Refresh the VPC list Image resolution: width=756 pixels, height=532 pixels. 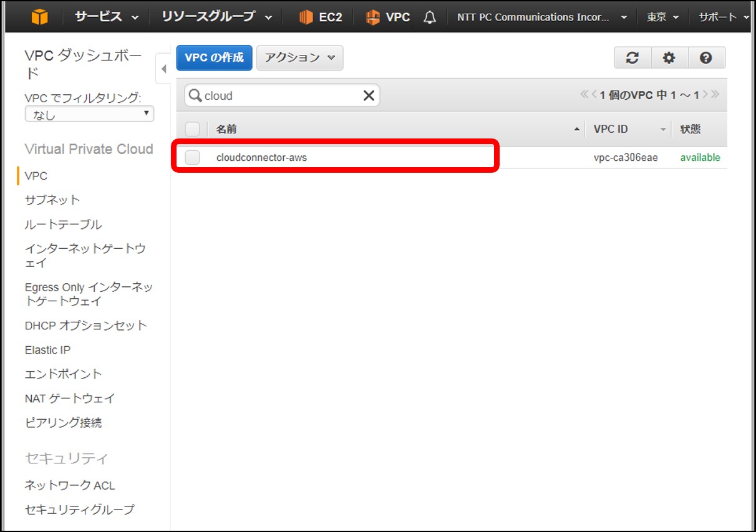632,57
